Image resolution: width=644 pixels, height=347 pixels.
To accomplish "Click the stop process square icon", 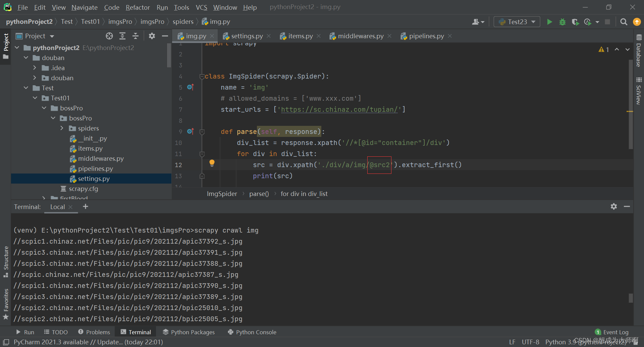I will pos(607,22).
